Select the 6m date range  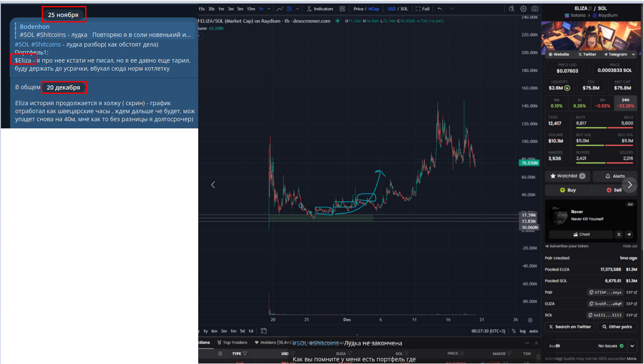pos(214,331)
